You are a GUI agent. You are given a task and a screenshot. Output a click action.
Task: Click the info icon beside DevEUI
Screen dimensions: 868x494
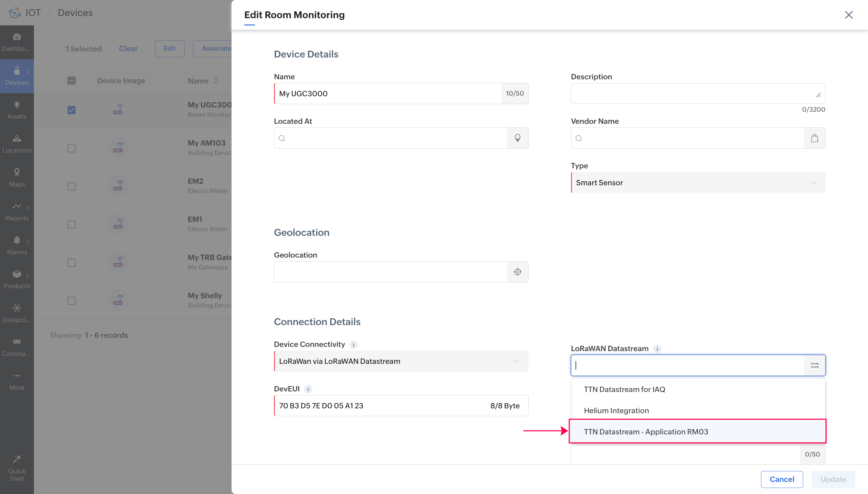308,389
